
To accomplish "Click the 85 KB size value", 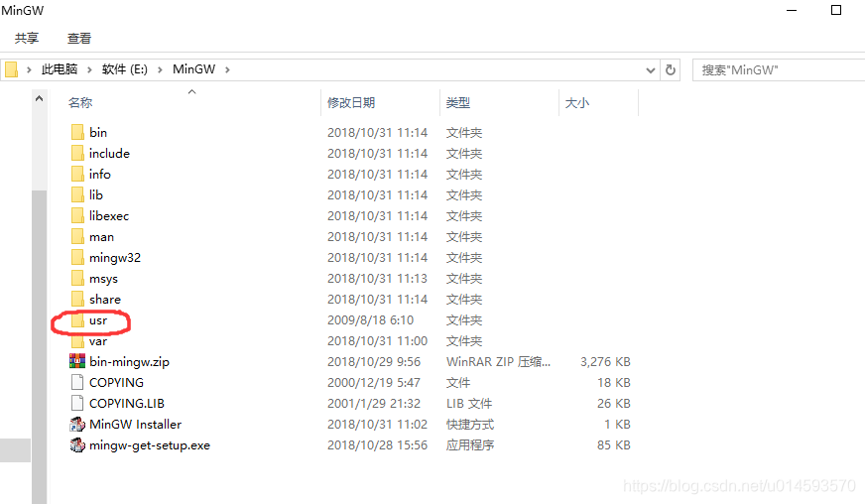I will point(613,444).
